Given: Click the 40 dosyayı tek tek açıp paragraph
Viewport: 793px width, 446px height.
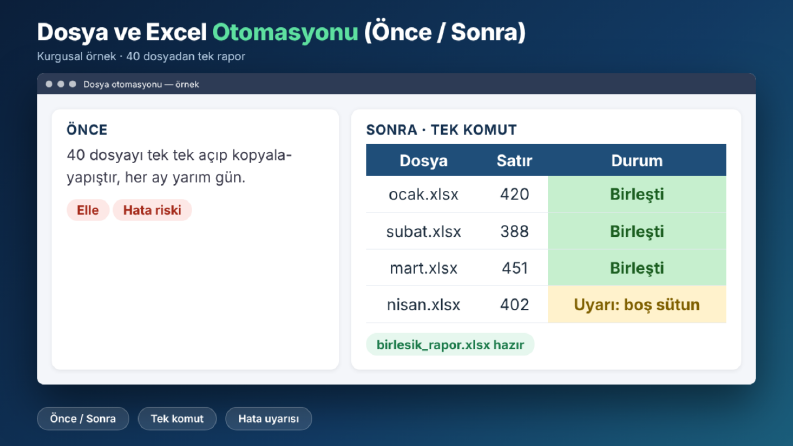Looking at the screenshot, I should [x=179, y=166].
